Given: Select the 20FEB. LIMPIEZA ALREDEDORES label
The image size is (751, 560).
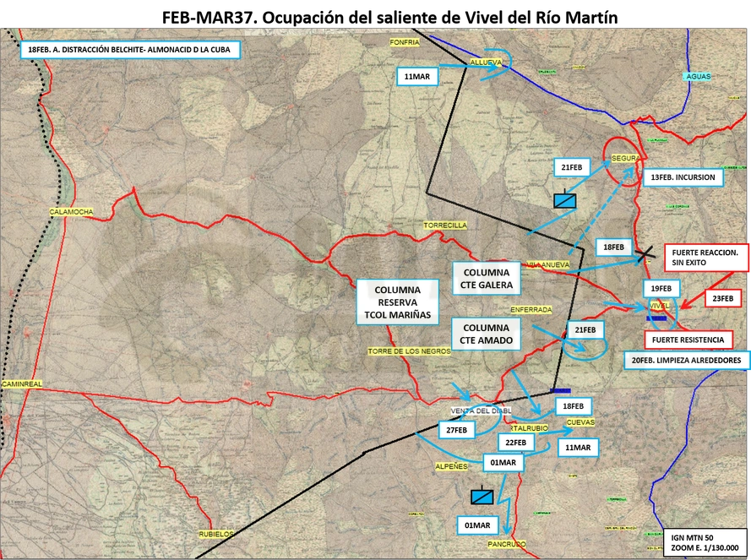Looking at the screenshot, I should tap(686, 360).
